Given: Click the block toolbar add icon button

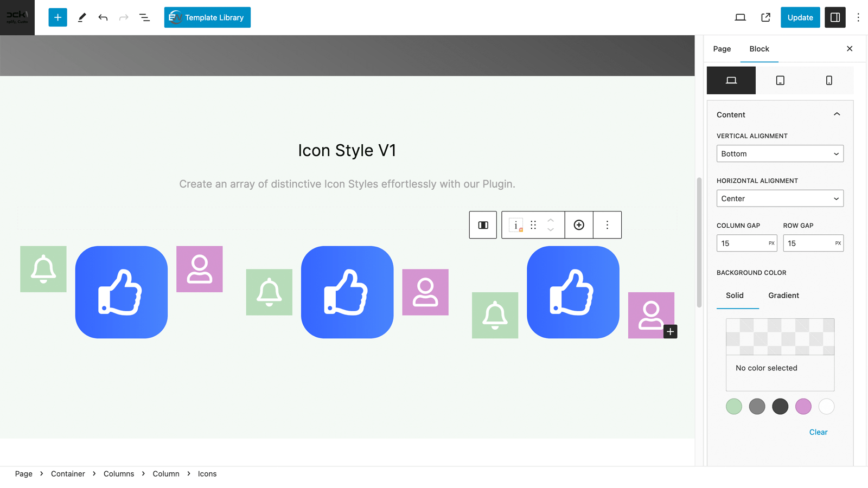Looking at the screenshot, I should [579, 225].
